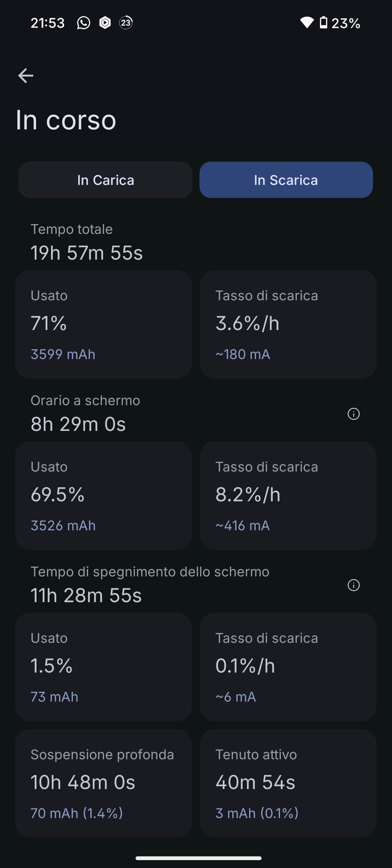
Task: Tap the Usato 71% card
Action: 103,324
